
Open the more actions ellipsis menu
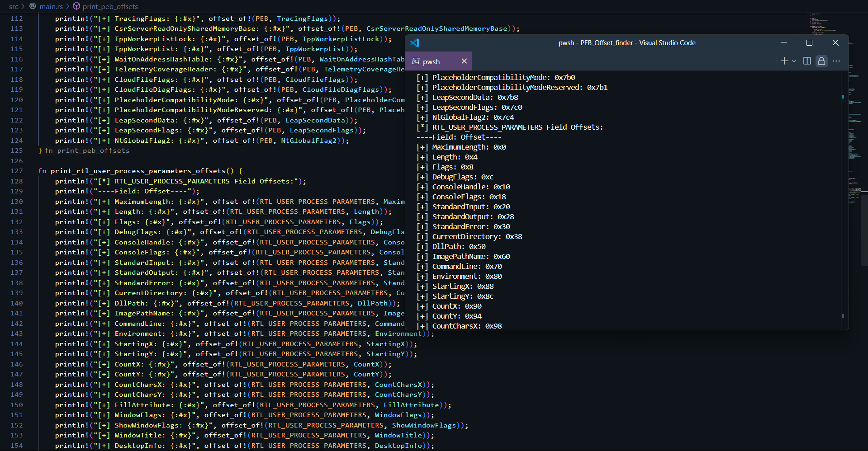[836, 61]
